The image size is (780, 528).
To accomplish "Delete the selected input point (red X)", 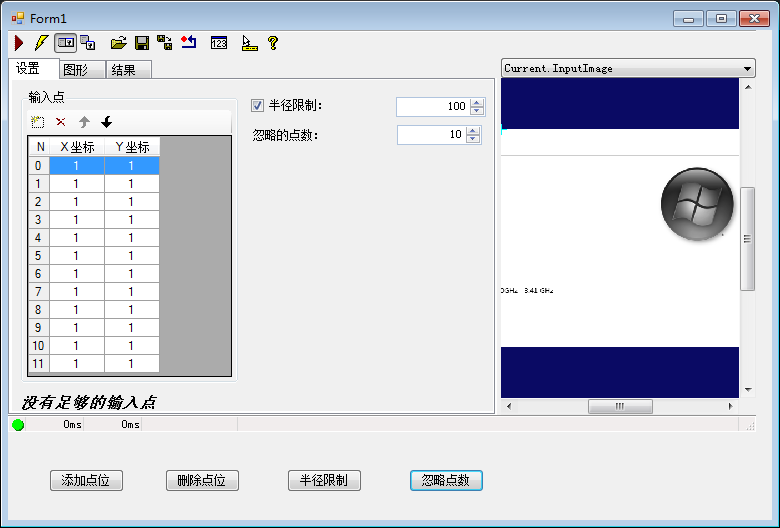I will pos(61,122).
